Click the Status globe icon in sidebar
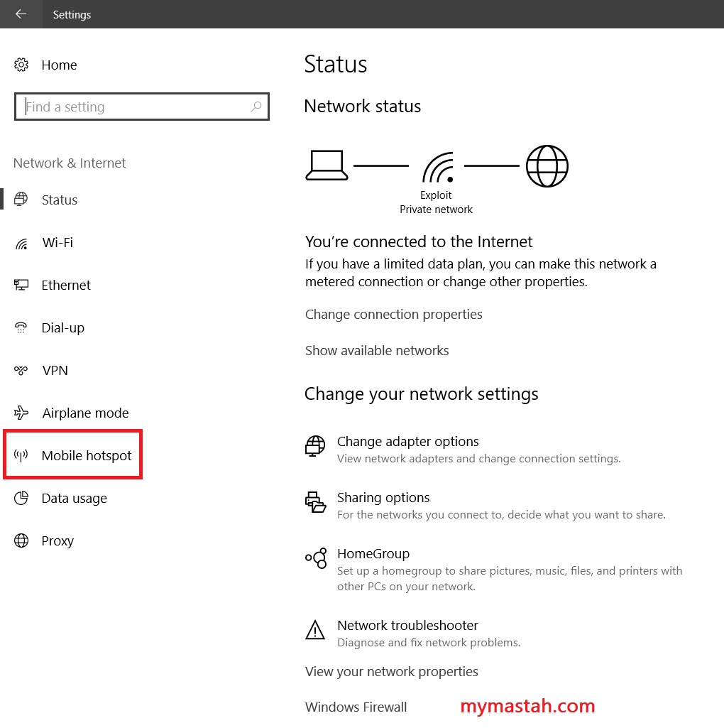724x728 pixels. [x=21, y=199]
